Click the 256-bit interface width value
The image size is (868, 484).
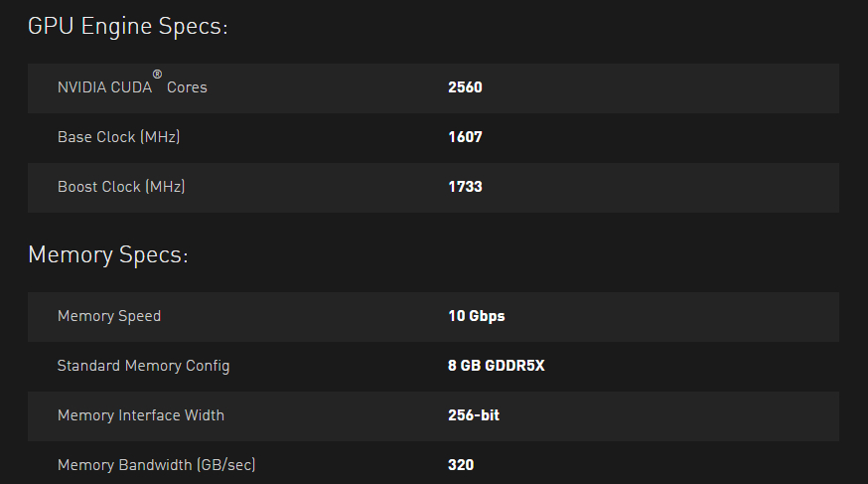click(x=474, y=415)
